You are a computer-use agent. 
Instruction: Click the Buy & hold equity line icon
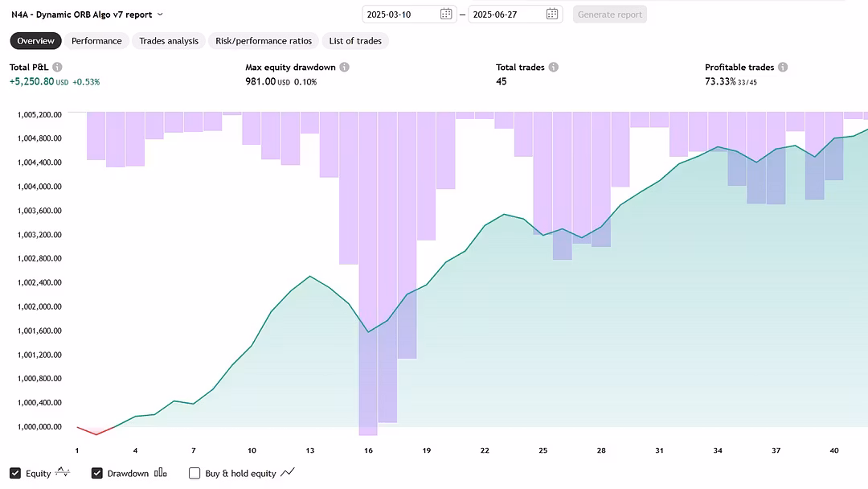click(x=287, y=472)
